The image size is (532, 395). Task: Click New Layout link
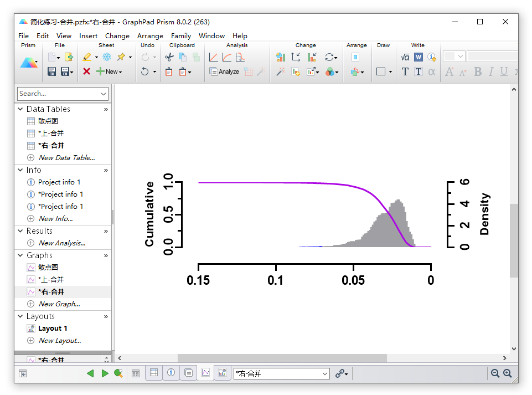pos(60,341)
